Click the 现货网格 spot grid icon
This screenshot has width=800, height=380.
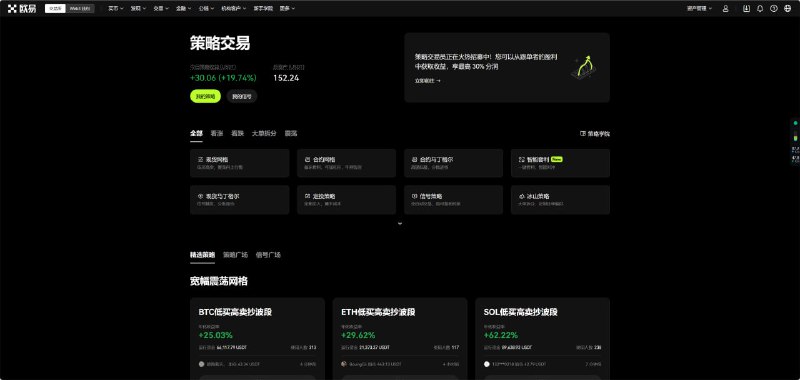[x=200, y=160]
